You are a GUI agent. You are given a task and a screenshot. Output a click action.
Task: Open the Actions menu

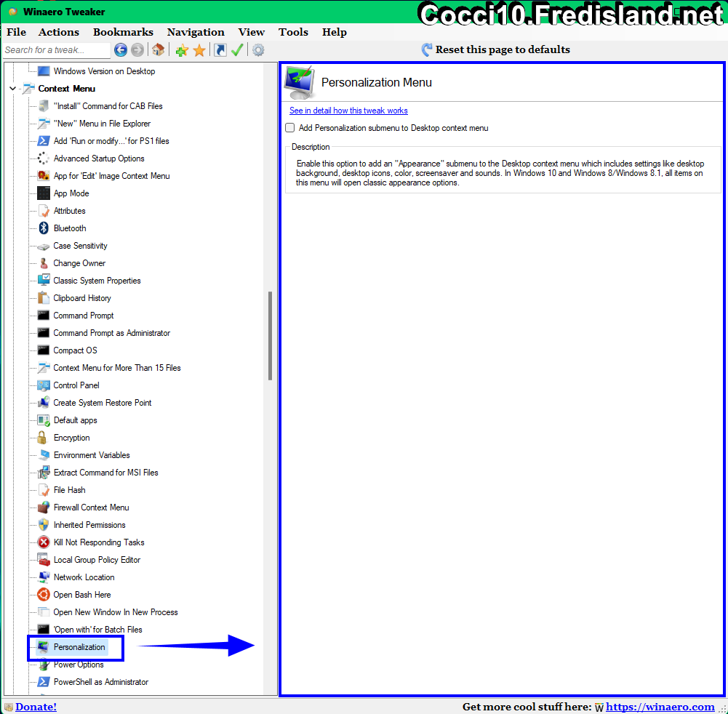point(58,32)
